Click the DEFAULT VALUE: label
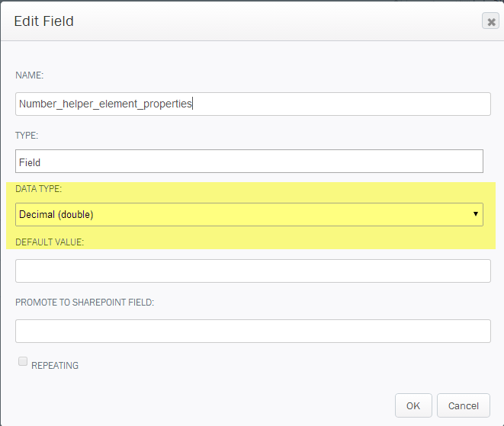The width and height of the screenshot is (504, 426). 50,242
